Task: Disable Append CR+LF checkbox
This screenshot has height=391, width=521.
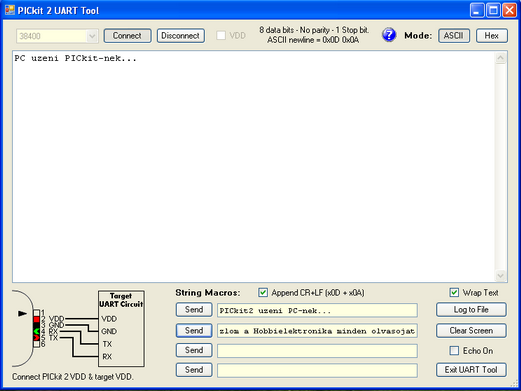Action: pos(263,293)
